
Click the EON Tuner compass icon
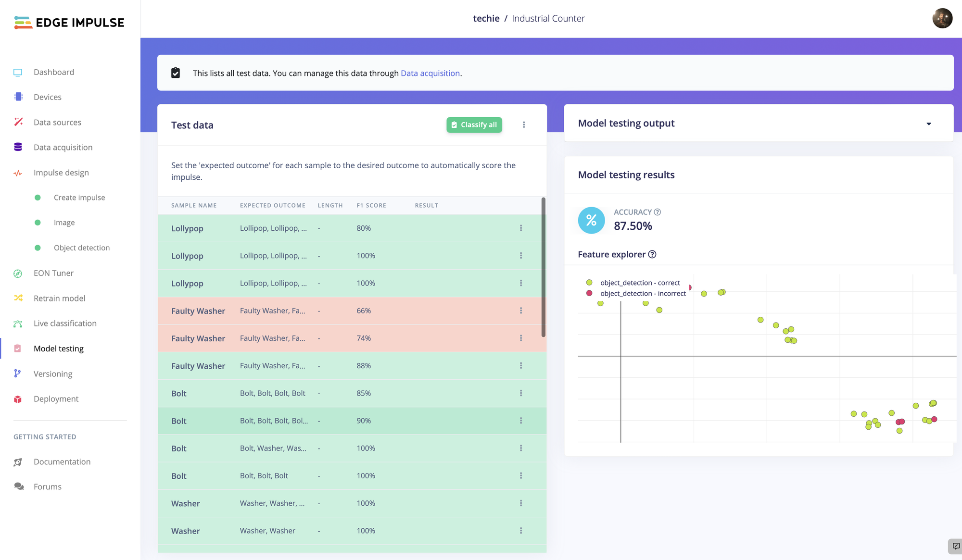pos(18,274)
